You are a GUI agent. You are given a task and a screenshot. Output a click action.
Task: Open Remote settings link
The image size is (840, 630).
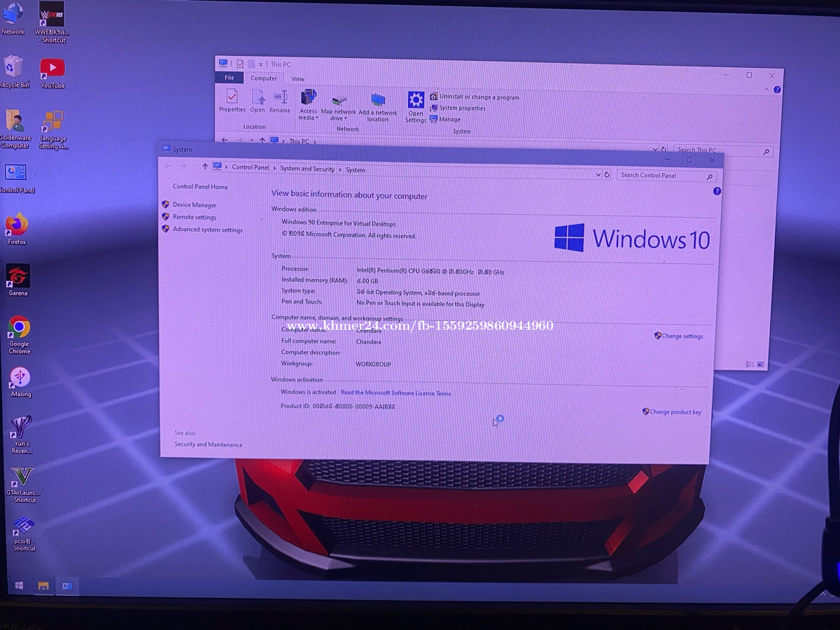coord(195,217)
